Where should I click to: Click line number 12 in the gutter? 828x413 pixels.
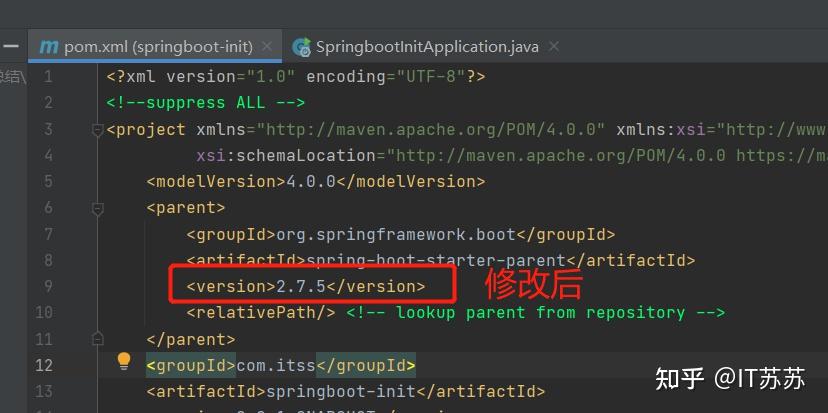pos(44,364)
